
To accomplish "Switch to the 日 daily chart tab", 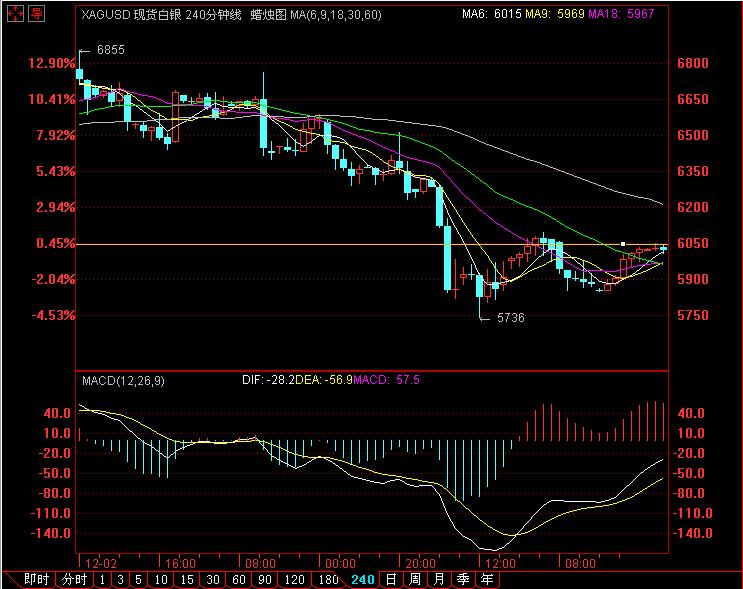I will point(390,579).
